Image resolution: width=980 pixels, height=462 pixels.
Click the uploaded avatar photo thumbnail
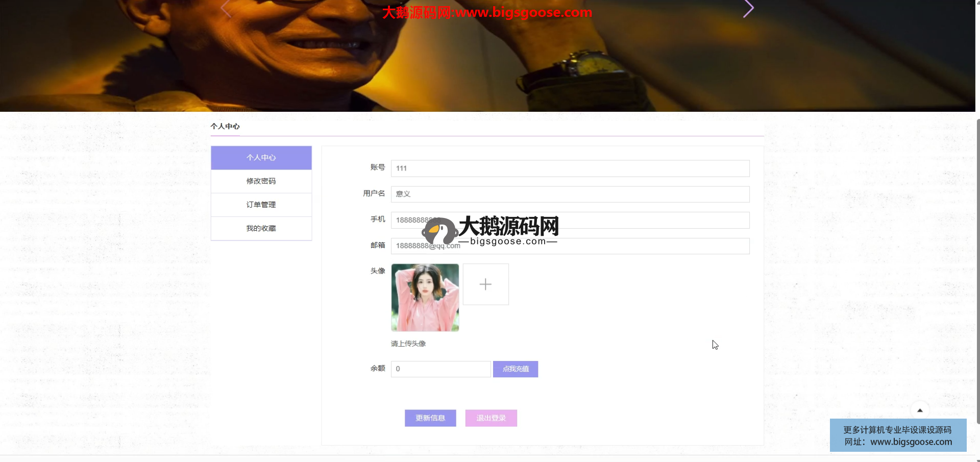pos(425,298)
